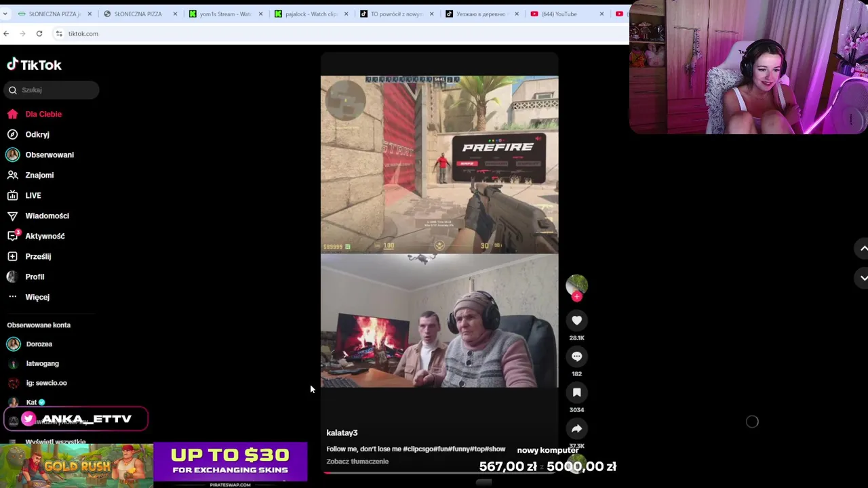Click the TikTok logo
Image resolution: width=868 pixels, height=488 pixels.
coord(34,64)
